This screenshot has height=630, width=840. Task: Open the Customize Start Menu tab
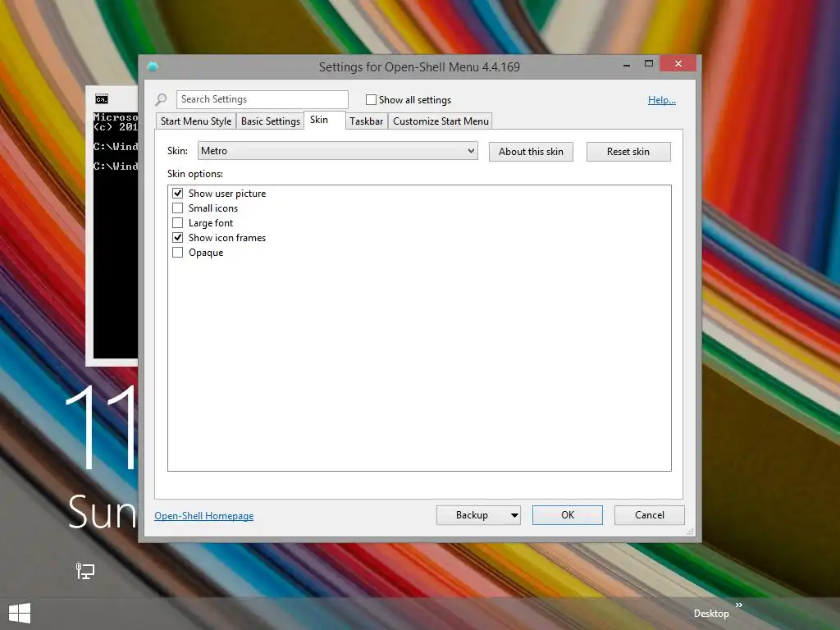pyautogui.click(x=441, y=121)
